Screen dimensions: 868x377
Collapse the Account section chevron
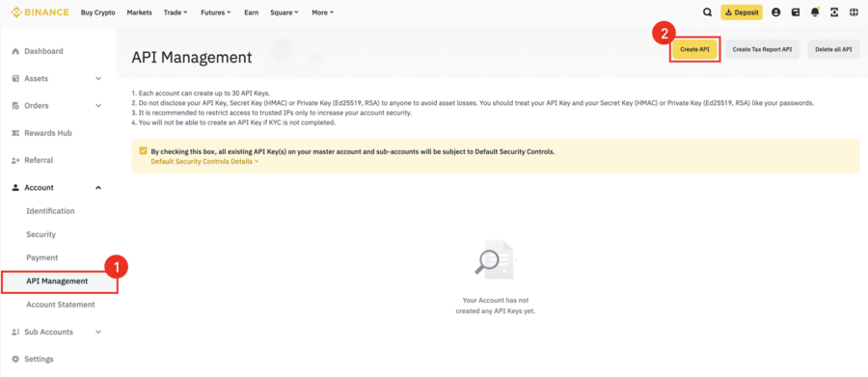(x=98, y=188)
